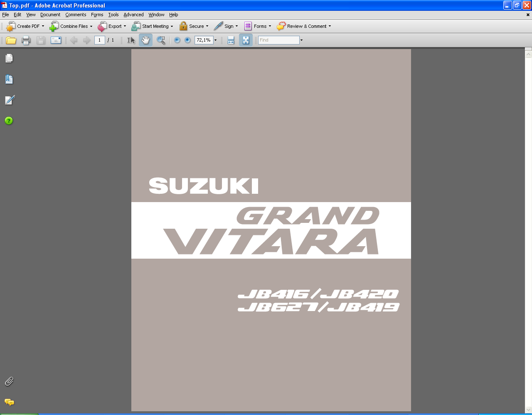The height and width of the screenshot is (415, 532).
Task: Click the Print icon in toolbar
Action: (x=26, y=40)
